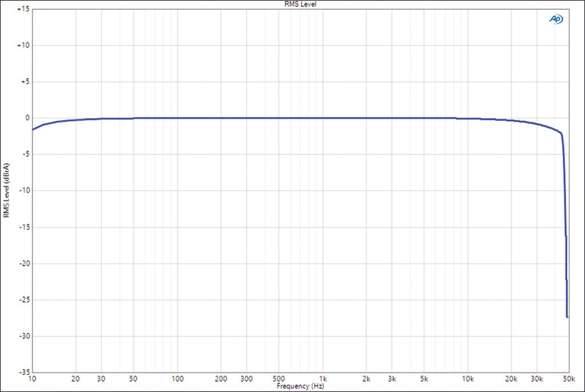The image size is (585, 392).
Task: Select the +10 y-axis tick label
Action: tap(23, 45)
